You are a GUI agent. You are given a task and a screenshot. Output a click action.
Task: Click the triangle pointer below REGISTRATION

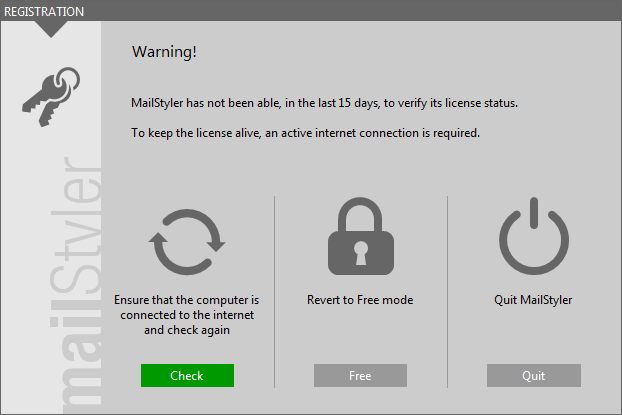51,29
